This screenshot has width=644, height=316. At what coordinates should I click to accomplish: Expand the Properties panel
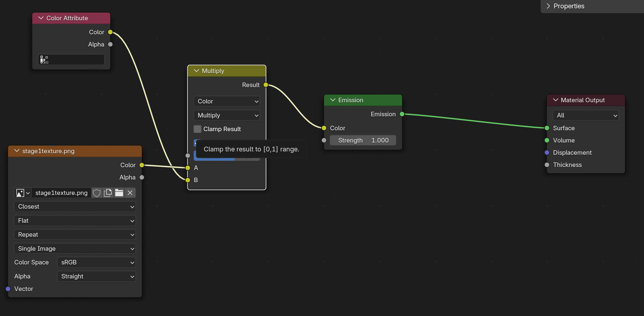(548, 6)
